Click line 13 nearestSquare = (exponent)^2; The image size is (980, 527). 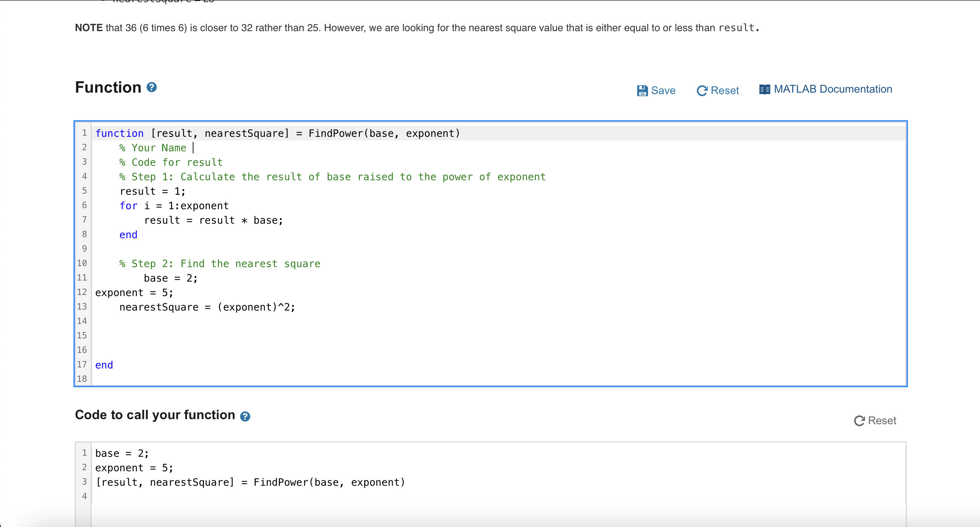pyautogui.click(x=206, y=307)
